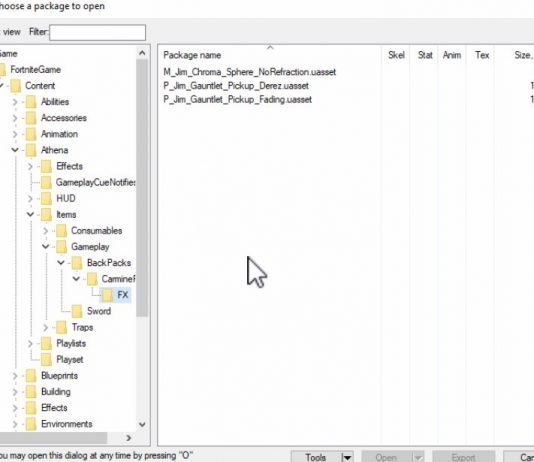Screen dimensions: 534x462
Task: Collapse the Gameplay tree node
Action: pos(46,246)
